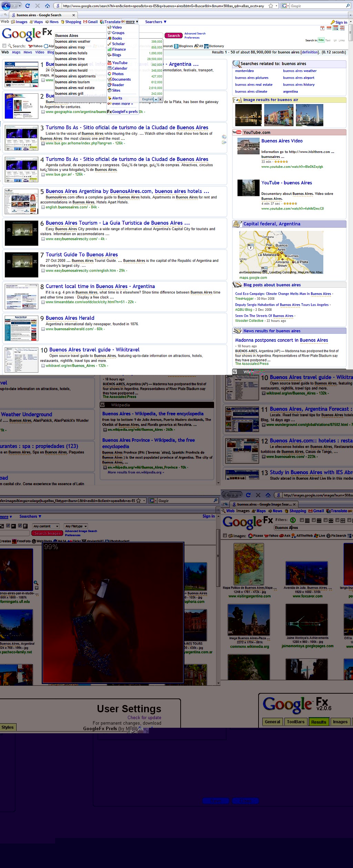Open the Buenos Aires Herald result link
The width and height of the screenshot is (353, 868).
tap(70, 318)
